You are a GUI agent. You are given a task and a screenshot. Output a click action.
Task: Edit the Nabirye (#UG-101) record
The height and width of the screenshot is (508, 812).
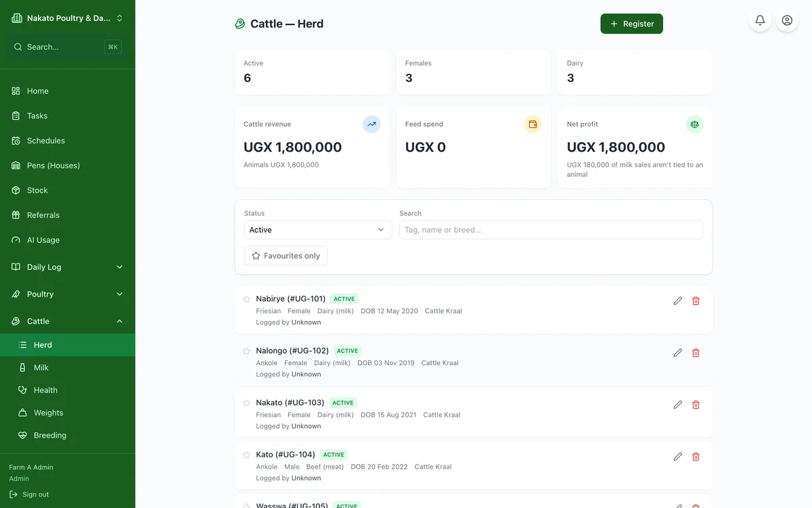click(x=677, y=301)
